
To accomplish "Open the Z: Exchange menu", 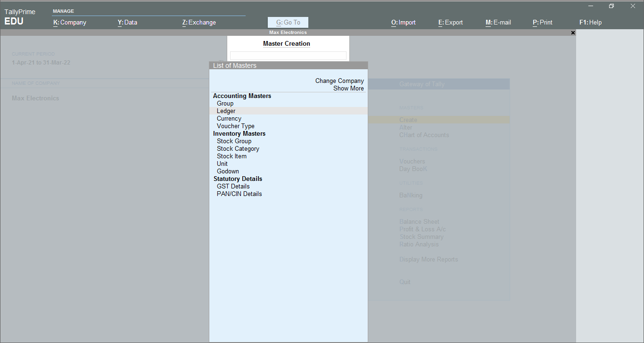I will point(199,22).
